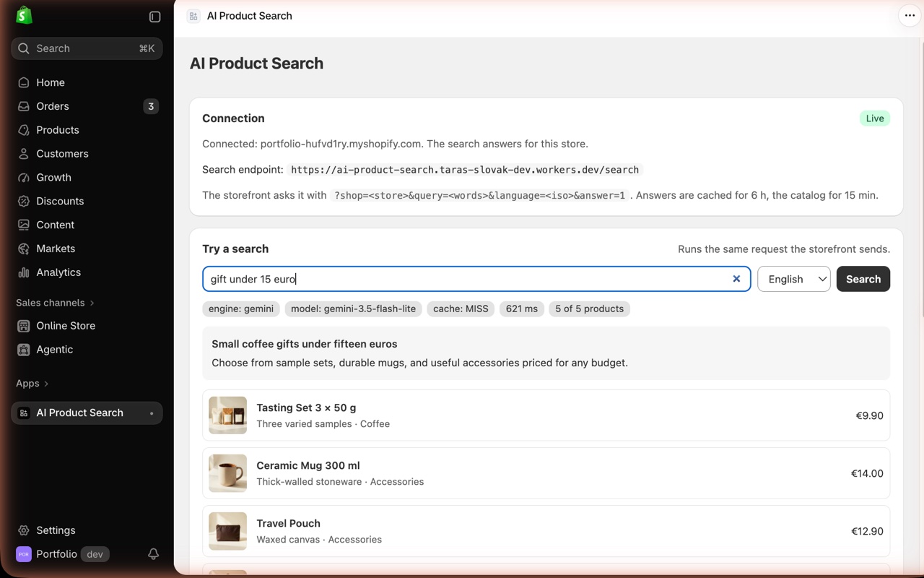924x578 pixels.
Task: Click the Ceramic Mug product thumbnail
Action: click(x=228, y=473)
